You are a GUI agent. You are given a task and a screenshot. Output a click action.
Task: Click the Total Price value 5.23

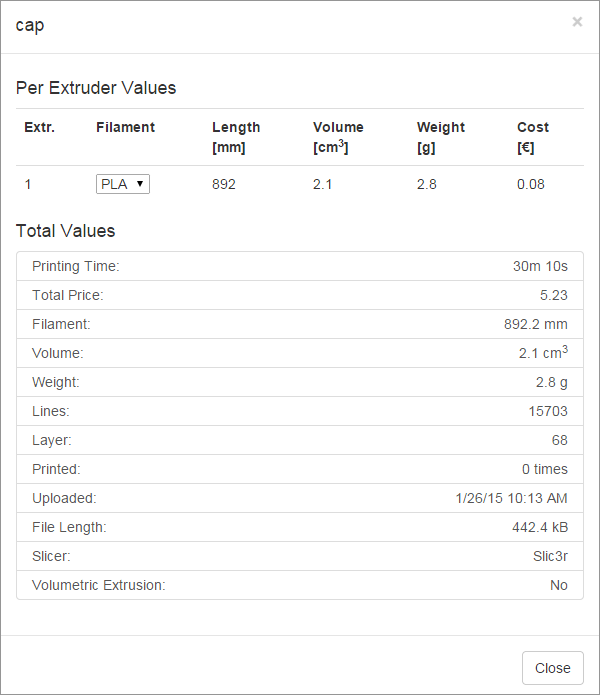coord(553,295)
